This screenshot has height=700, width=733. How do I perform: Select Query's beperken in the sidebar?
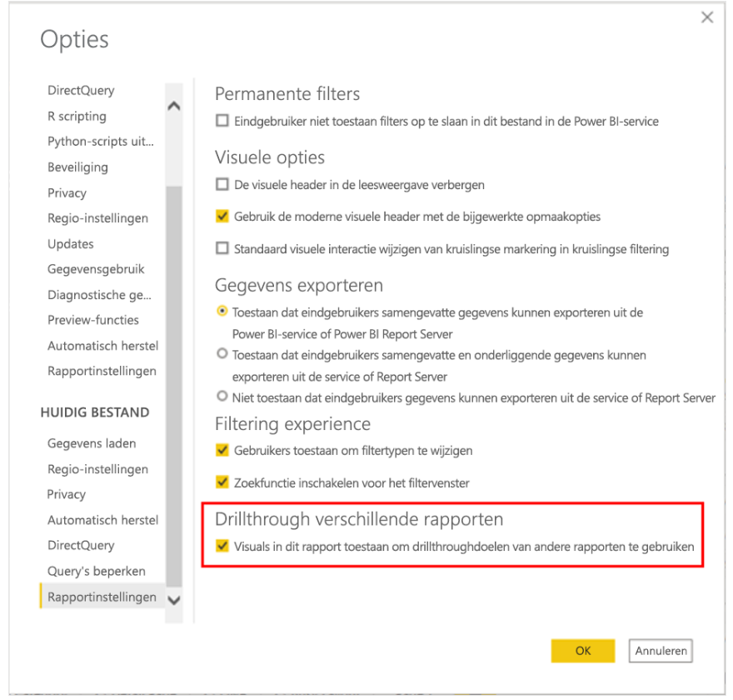click(x=97, y=571)
